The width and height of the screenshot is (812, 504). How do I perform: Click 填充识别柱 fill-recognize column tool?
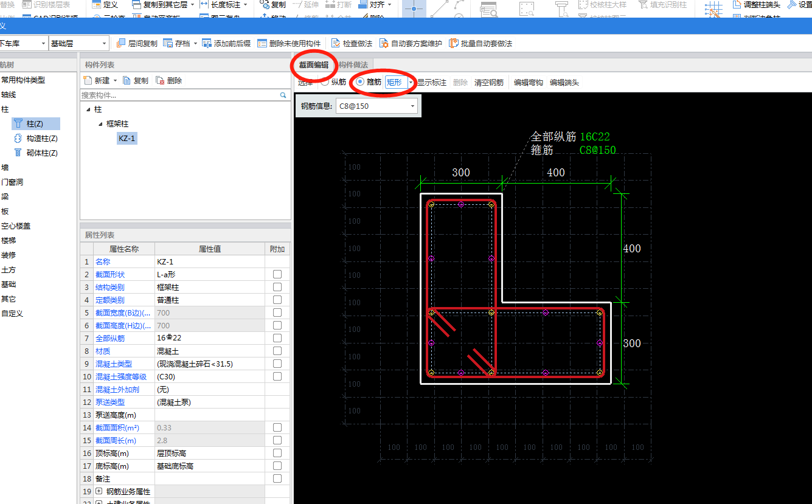[x=663, y=4]
